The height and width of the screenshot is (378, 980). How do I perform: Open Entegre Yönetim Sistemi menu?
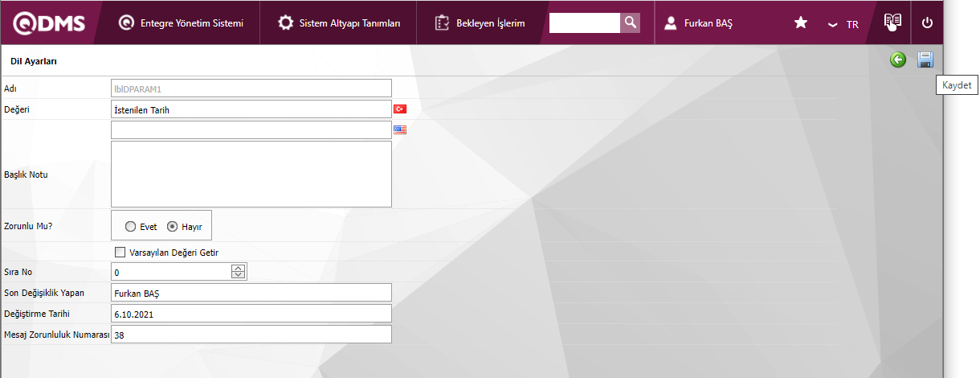coord(181,23)
